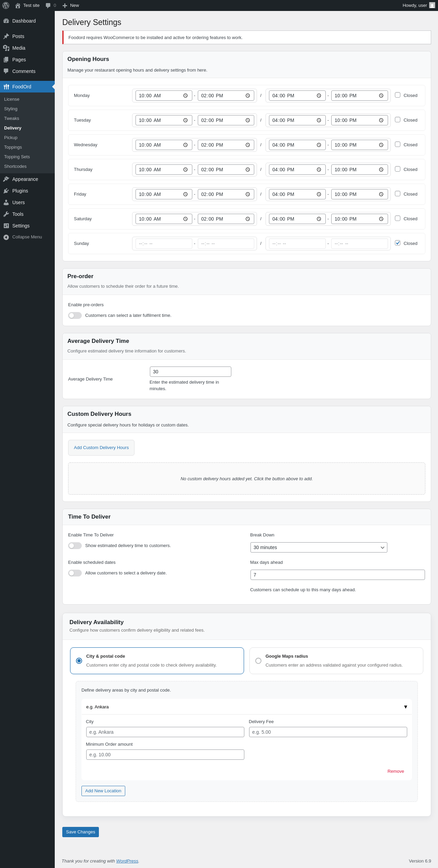This screenshot has width=438, height=868.
Task: Collapse the e.g. Ankara location panel
Action: click(x=405, y=707)
